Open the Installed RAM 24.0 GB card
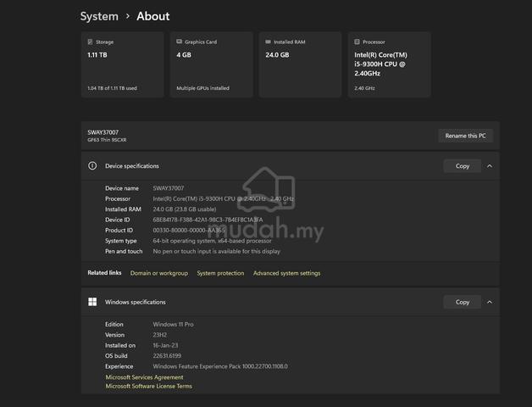The height and width of the screenshot is (407, 532). [x=300, y=64]
